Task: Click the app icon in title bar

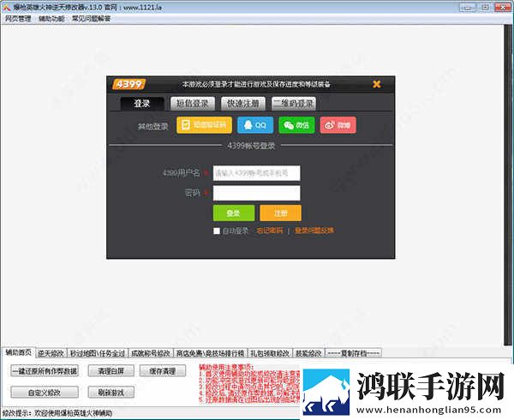Action: (x=6, y=7)
